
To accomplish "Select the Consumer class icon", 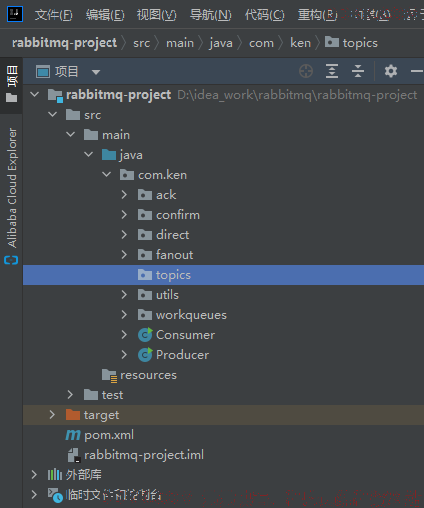I will pyautogui.click(x=145, y=335).
